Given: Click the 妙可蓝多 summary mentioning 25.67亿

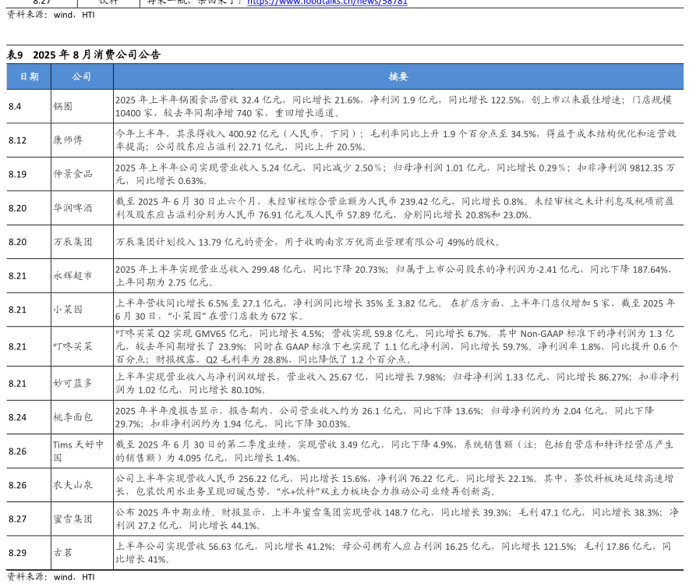Looking at the screenshot, I should [397, 384].
